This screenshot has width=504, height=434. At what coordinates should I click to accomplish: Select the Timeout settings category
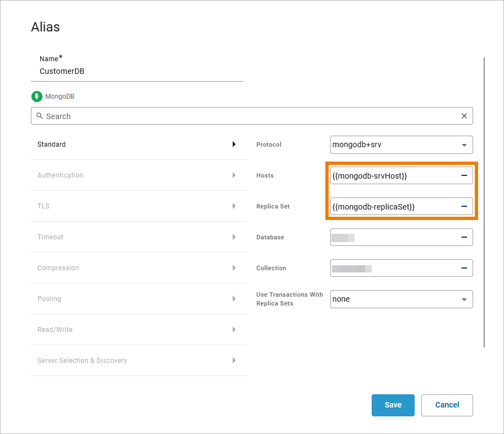coord(139,237)
